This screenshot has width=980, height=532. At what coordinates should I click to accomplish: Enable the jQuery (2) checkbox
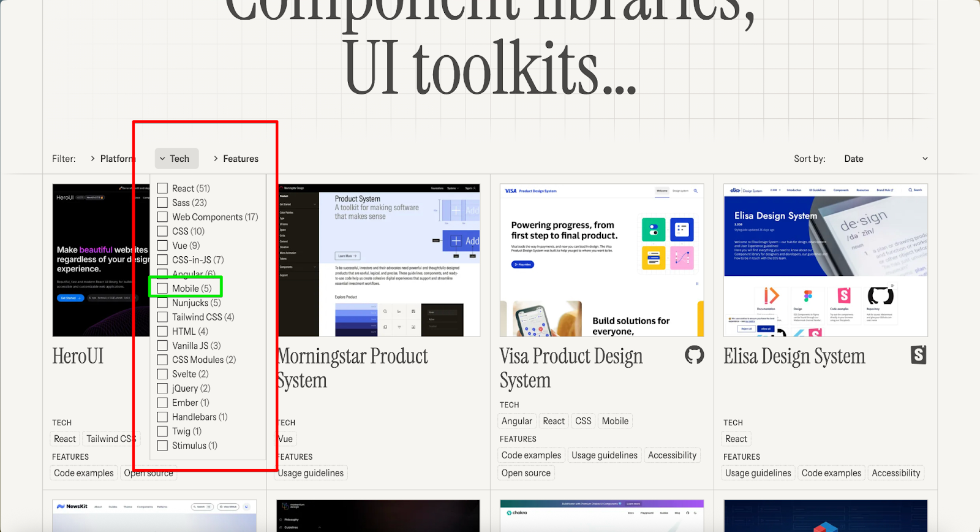click(x=162, y=389)
